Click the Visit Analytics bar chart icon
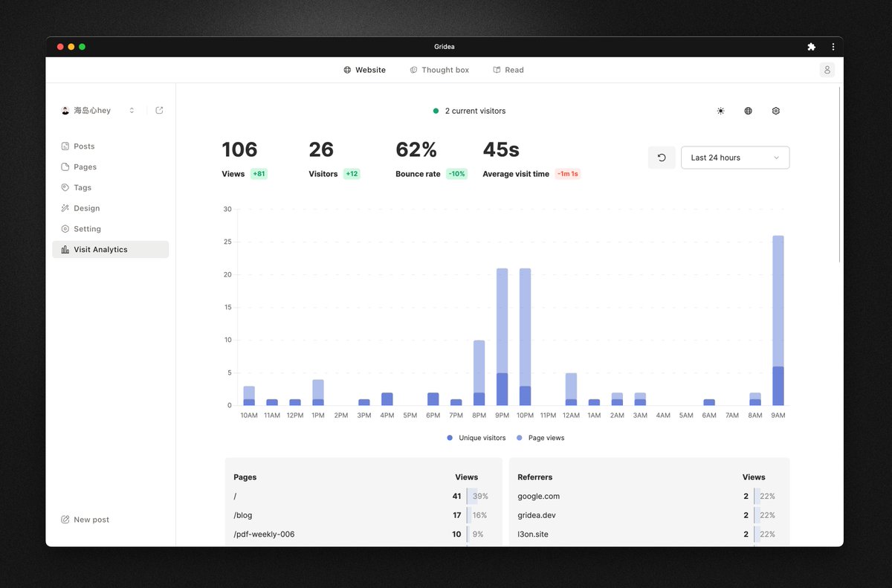892x588 pixels. (65, 250)
